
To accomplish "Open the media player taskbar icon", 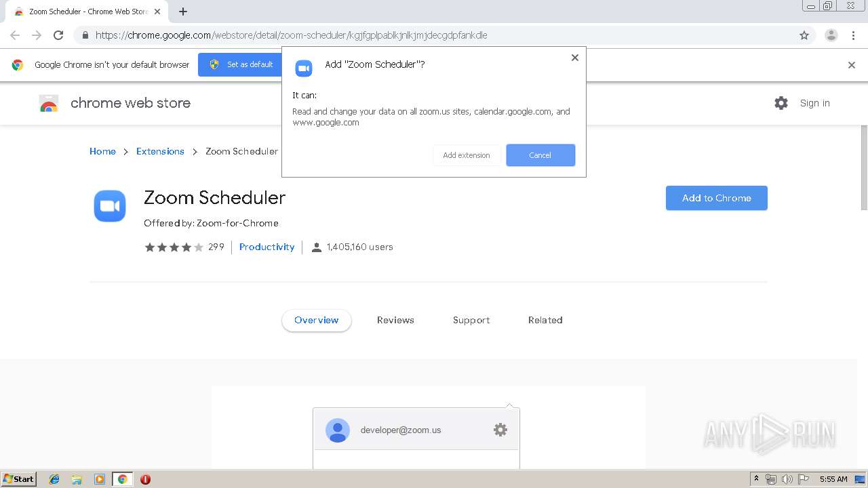I will (x=100, y=479).
